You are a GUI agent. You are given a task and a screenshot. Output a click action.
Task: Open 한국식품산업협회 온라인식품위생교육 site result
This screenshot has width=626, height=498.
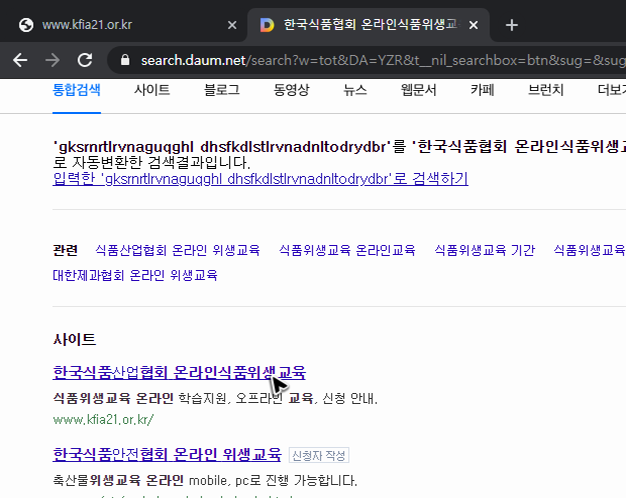(179, 372)
